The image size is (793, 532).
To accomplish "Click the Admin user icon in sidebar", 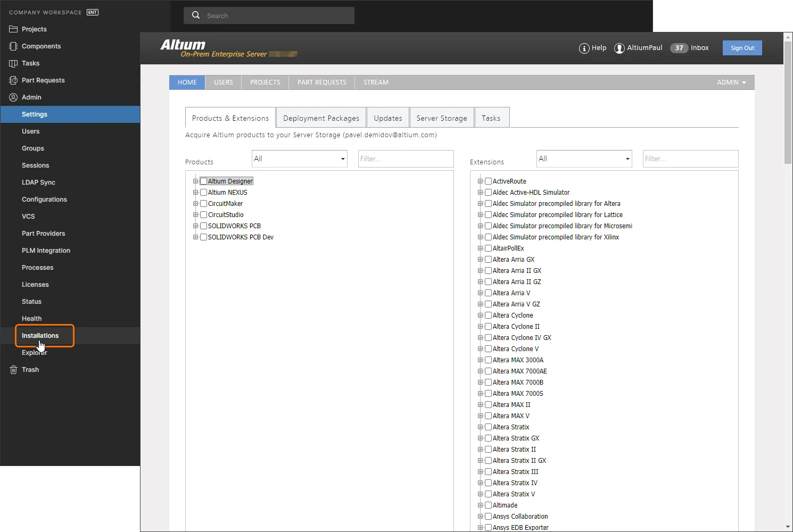I will (13, 97).
